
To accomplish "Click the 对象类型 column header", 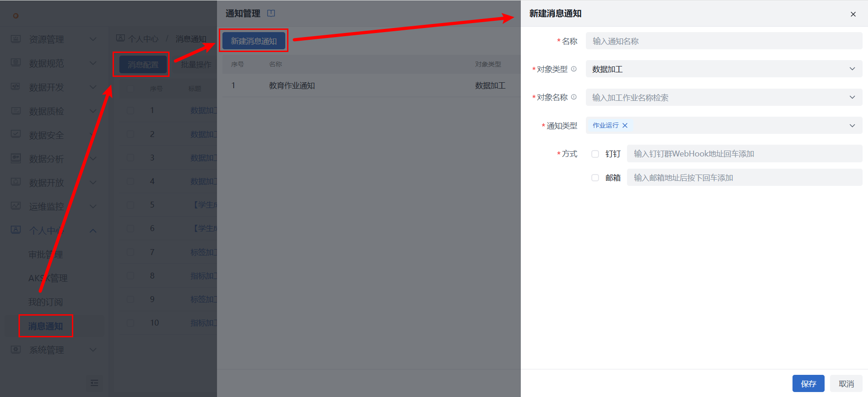I will [x=488, y=64].
